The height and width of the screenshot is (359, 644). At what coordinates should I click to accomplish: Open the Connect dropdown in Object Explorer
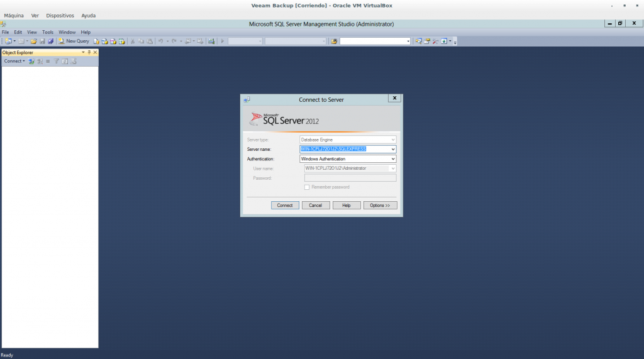[x=14, y=61]
